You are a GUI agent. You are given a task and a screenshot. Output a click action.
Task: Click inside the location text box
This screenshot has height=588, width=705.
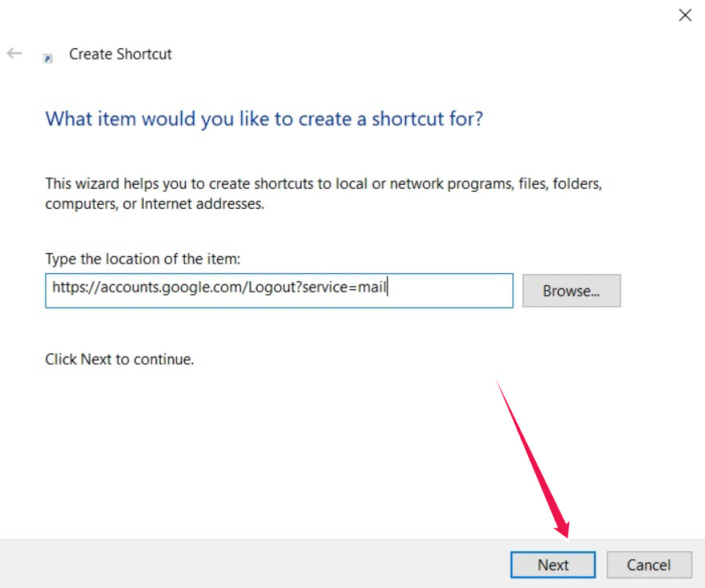(279, 291)
